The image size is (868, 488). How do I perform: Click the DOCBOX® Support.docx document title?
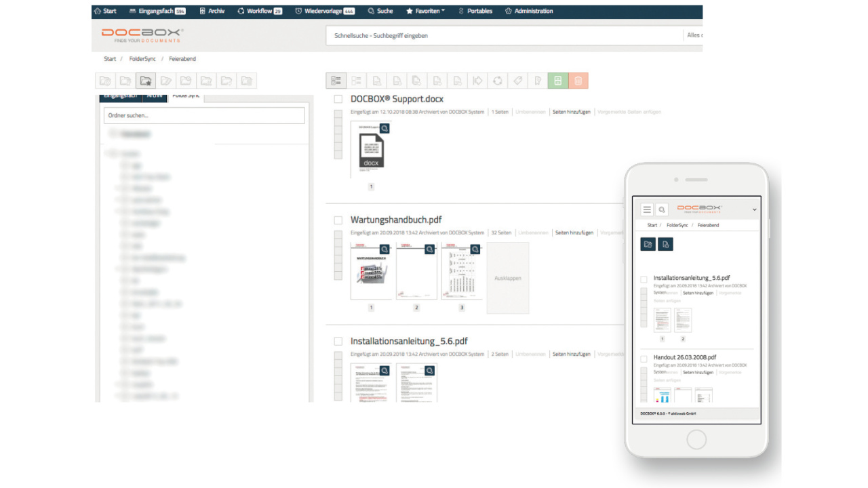397,99
